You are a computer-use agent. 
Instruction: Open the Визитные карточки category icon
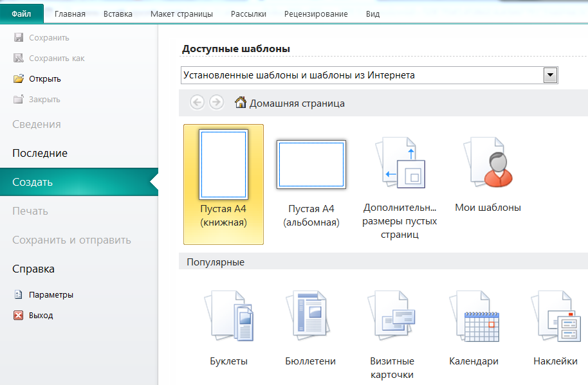coord(392,316)
